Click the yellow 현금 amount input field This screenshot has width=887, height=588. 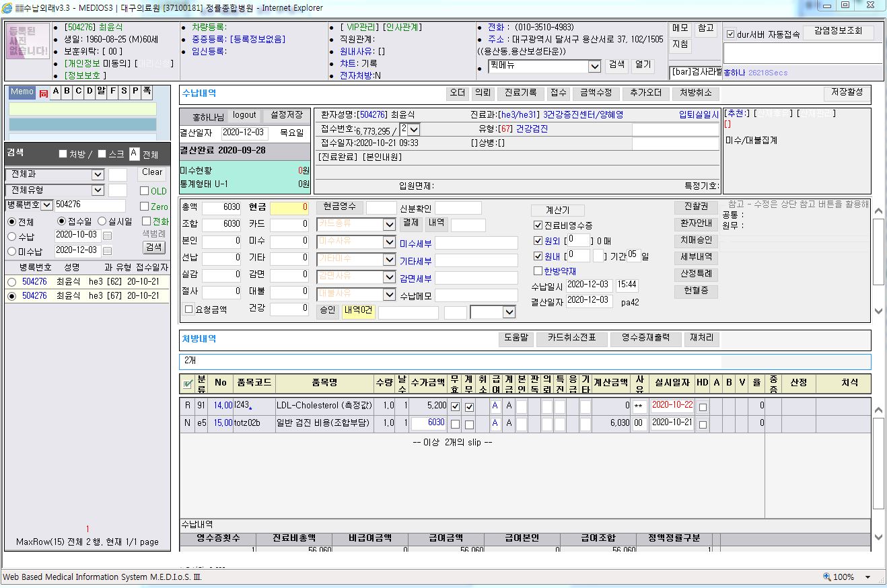click(289, 208)
